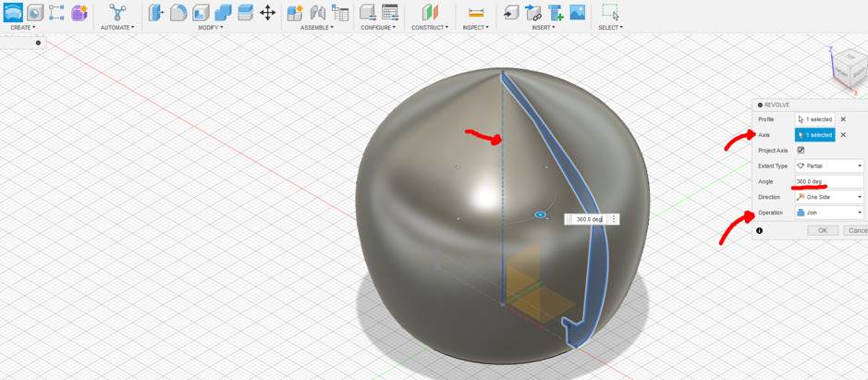868x380 pixels.
Task: Click the Construct Offset Plane icon
Action: (x=430, y=12)
